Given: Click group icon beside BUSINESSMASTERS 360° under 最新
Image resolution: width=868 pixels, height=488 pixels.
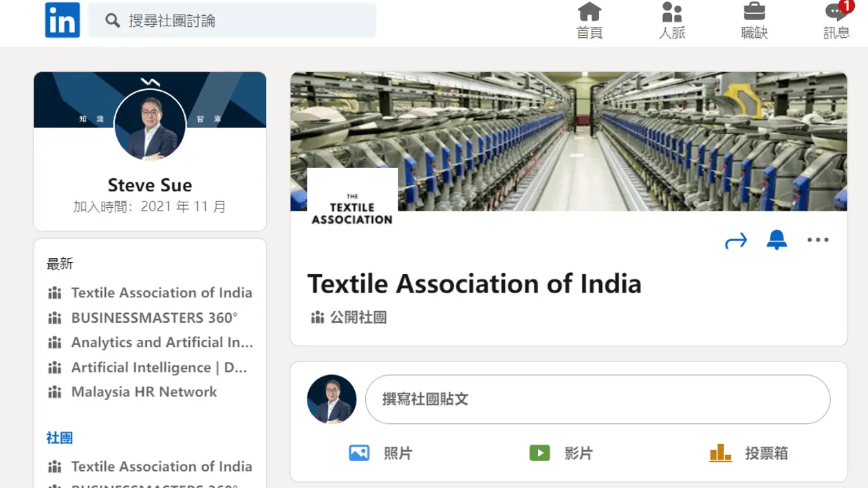Looking at the screenshot, I should tap(55, 318).
